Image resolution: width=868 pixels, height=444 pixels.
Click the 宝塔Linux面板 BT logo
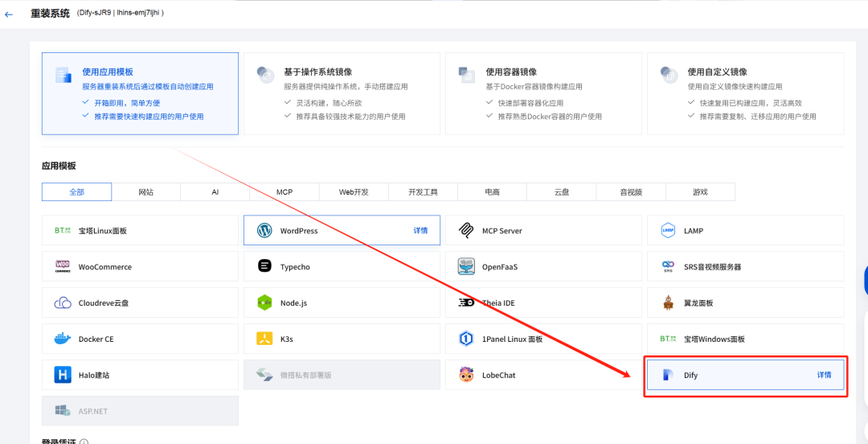[63, 231]
